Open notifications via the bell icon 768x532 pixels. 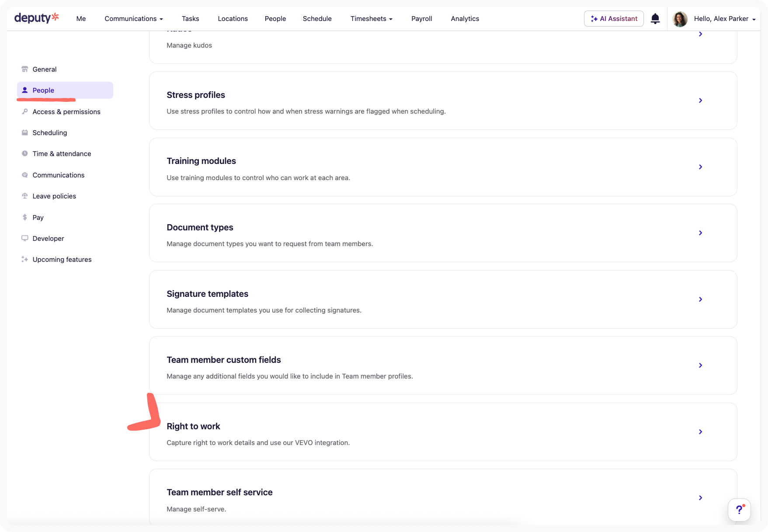tap(655, 18)
